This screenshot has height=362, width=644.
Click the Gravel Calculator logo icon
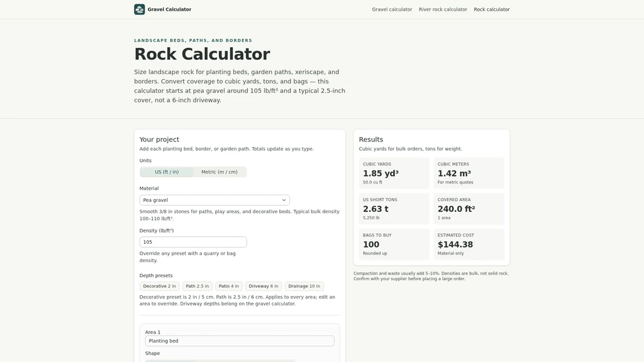139,9
